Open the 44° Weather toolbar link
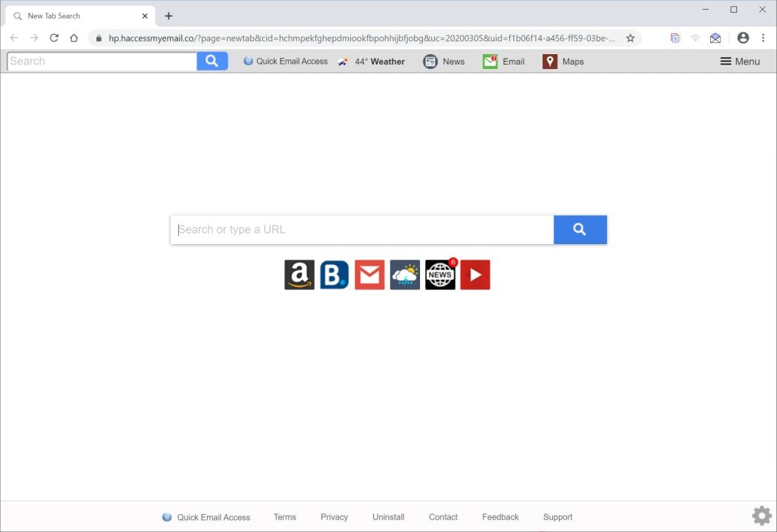 (371, 62)
